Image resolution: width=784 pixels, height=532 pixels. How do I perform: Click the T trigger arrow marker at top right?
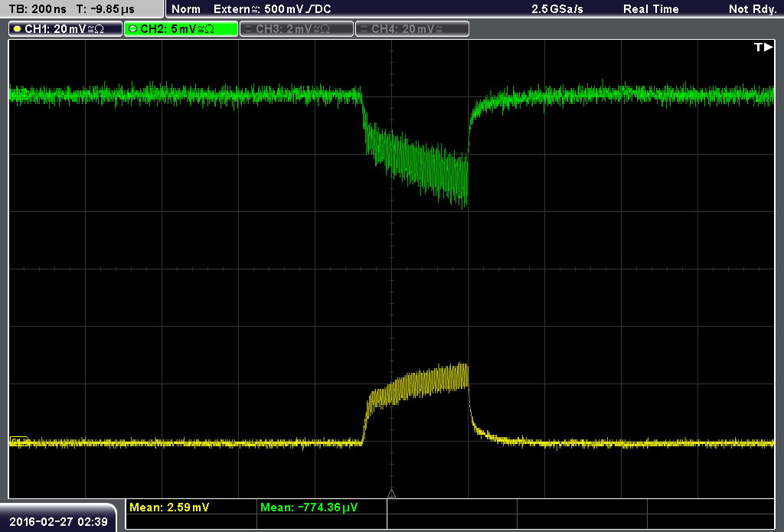[x=763, y=47]
